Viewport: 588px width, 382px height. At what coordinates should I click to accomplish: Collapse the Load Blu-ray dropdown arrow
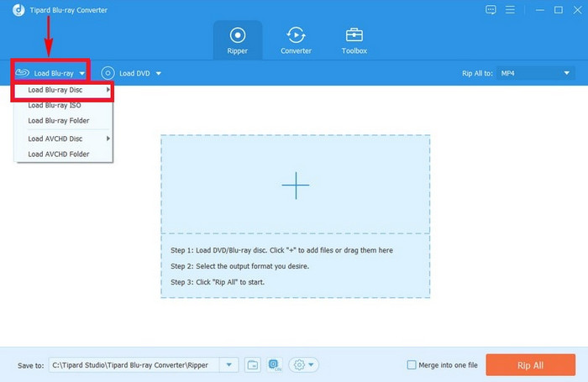82,74
